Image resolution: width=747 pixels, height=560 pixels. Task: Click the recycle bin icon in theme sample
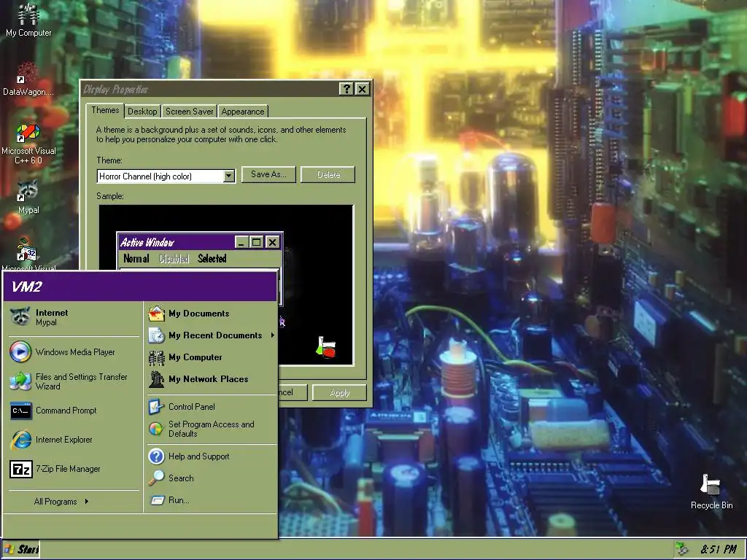tap(326, 347)
